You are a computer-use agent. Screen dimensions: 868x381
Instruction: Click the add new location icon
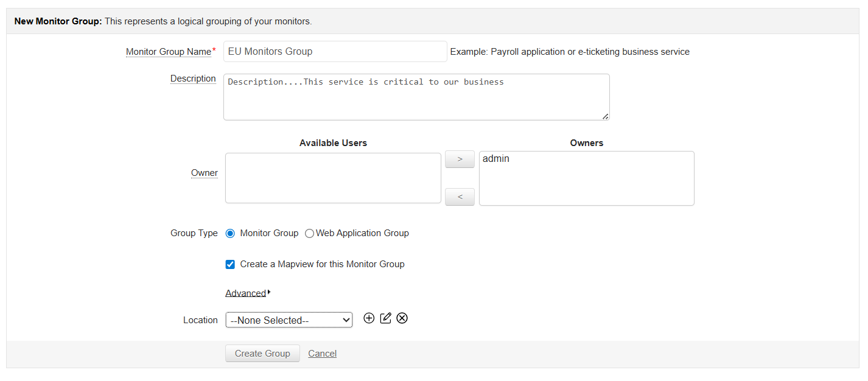[x=369, y=318]
